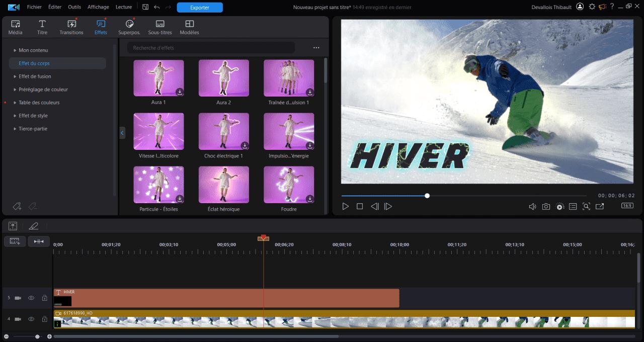Viewport: 644px width, 342px height.
Task: Stop the preview playback
Action: point(360,206)
